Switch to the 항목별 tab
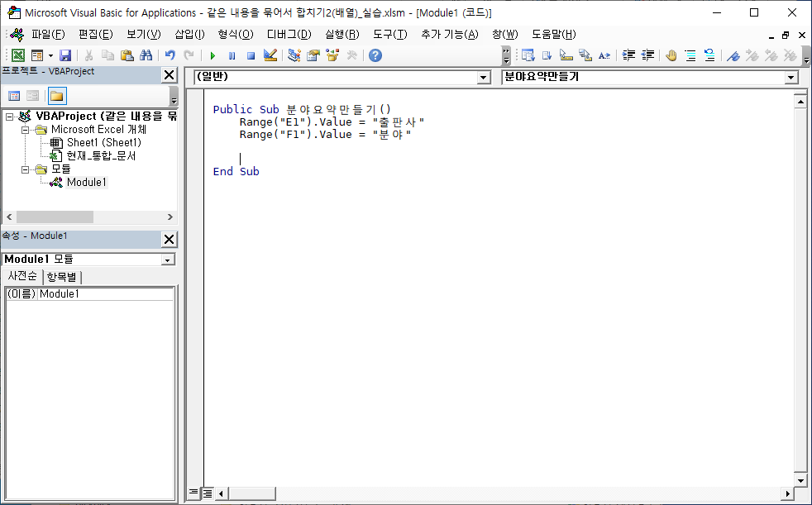 coord(62,277)
